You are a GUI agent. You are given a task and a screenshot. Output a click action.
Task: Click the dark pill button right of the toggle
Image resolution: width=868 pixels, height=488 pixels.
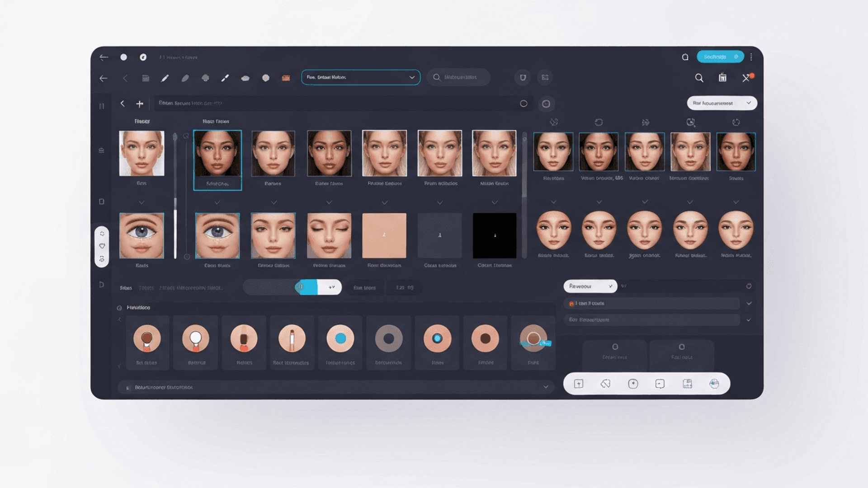[x=364, y=287]
